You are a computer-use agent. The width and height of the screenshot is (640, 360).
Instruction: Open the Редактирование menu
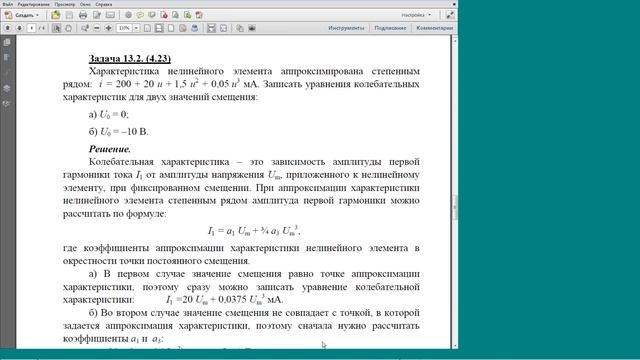tap(34, 4)
